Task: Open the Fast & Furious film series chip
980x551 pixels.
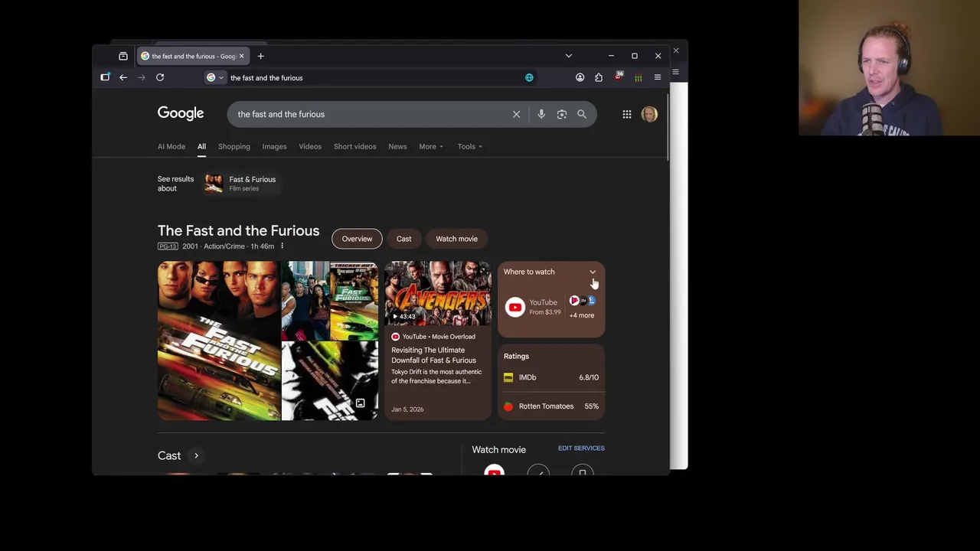Action: (x=241, y=183)
